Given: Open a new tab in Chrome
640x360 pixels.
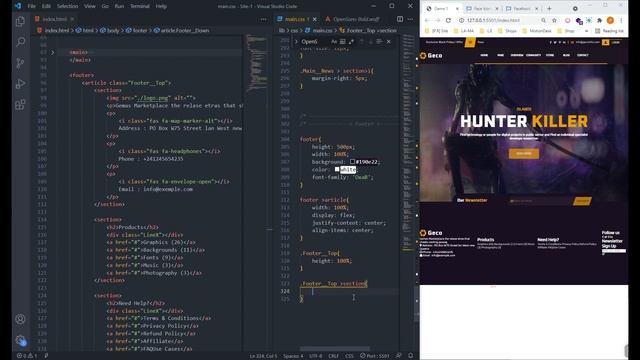Looking at the screenshot, I should click(549, 8).
